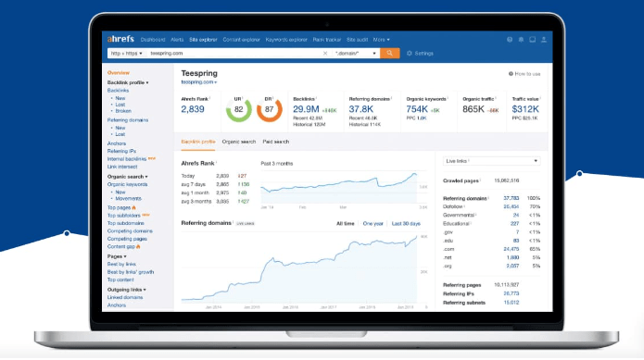Open the More menu in top navigation
Screen dimensions: 644x360
tap(381, 40)
